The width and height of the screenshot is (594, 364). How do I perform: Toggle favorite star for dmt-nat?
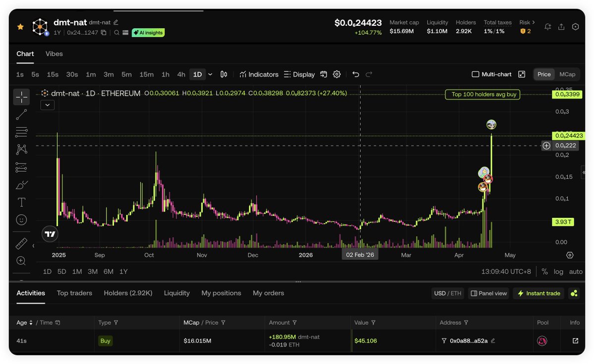pos(20,27)
